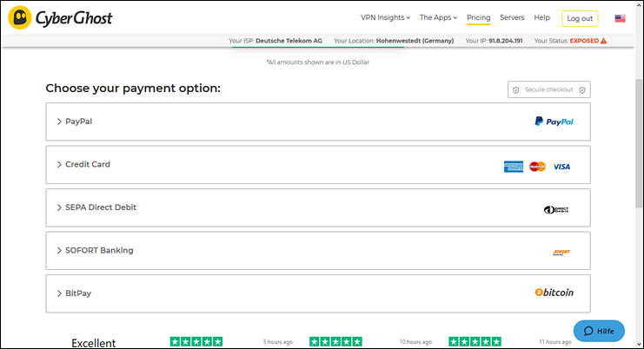This screenshot has width=644, height=349.
Task: Go to the Pricing page
Action: [479, 17]
